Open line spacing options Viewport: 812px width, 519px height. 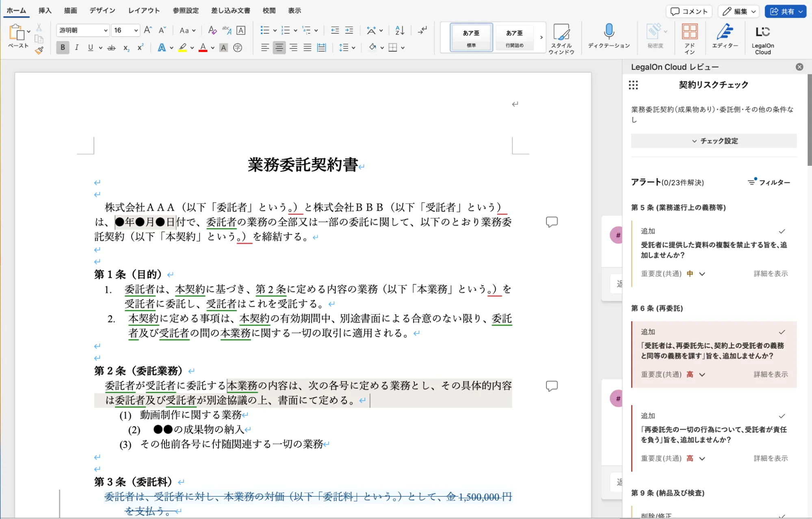click(x=347, y=48)
